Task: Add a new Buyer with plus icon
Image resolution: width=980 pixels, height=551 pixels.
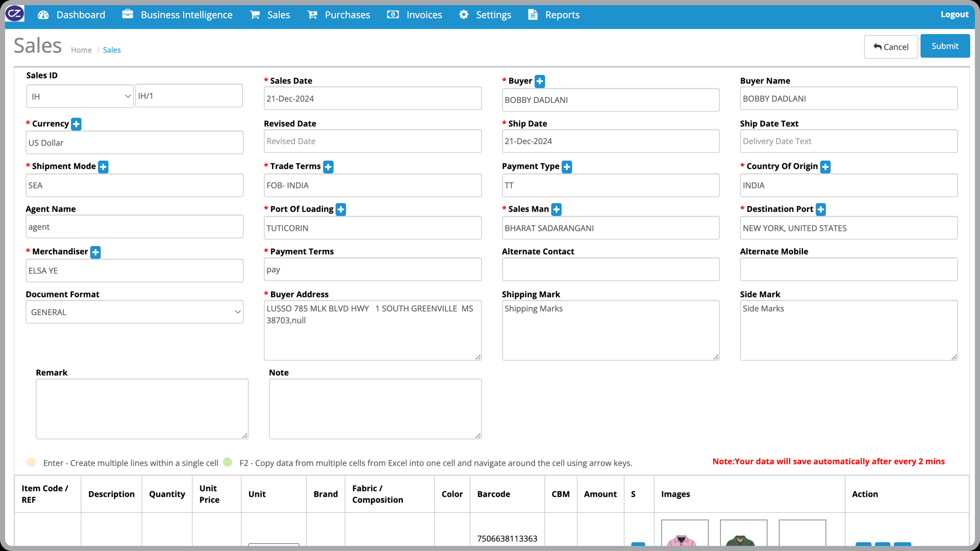Action: click(x=539, y=81)
